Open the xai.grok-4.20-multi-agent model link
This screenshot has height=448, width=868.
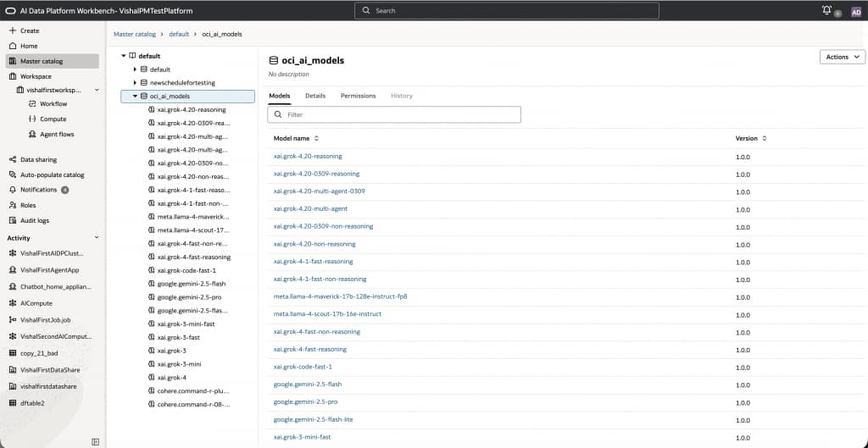coord(310,209)
